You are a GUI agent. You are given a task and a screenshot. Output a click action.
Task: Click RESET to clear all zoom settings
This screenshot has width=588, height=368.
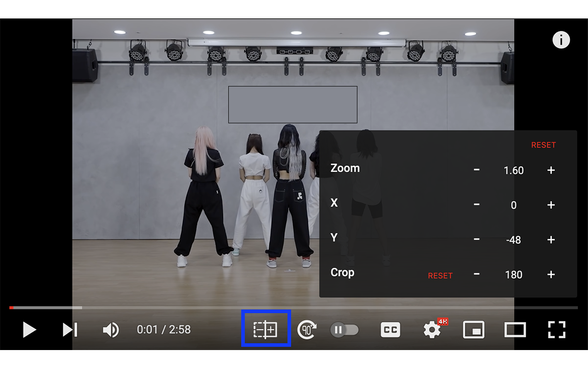click(543, 145)
